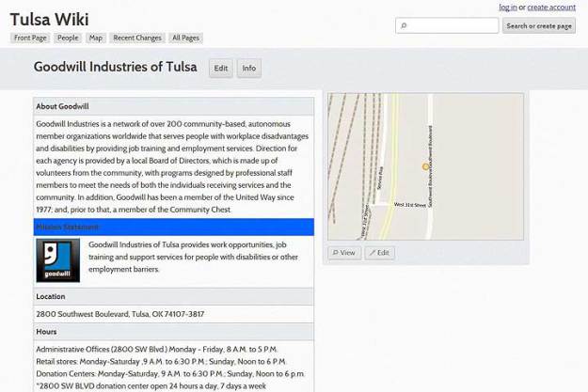This screenshot has width=588, height=392.
Task: Click the Retail stores hours line
Action: point(161,362)
